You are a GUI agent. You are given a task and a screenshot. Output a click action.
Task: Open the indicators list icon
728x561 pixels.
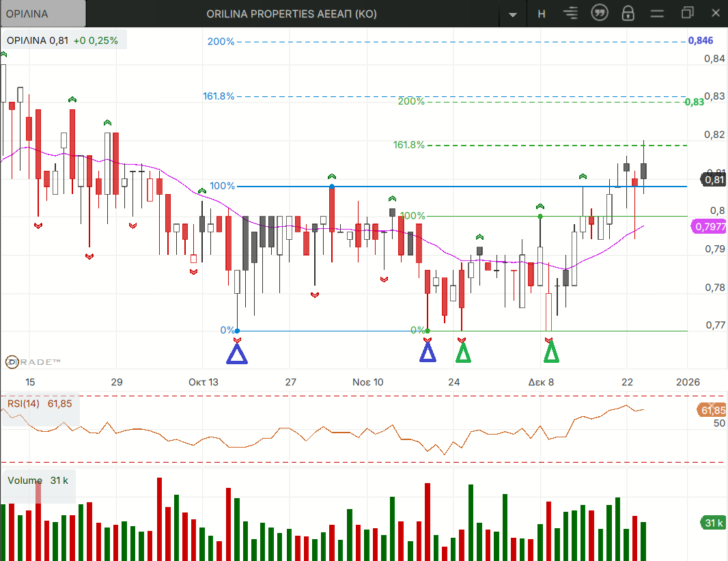coord(570,14)
